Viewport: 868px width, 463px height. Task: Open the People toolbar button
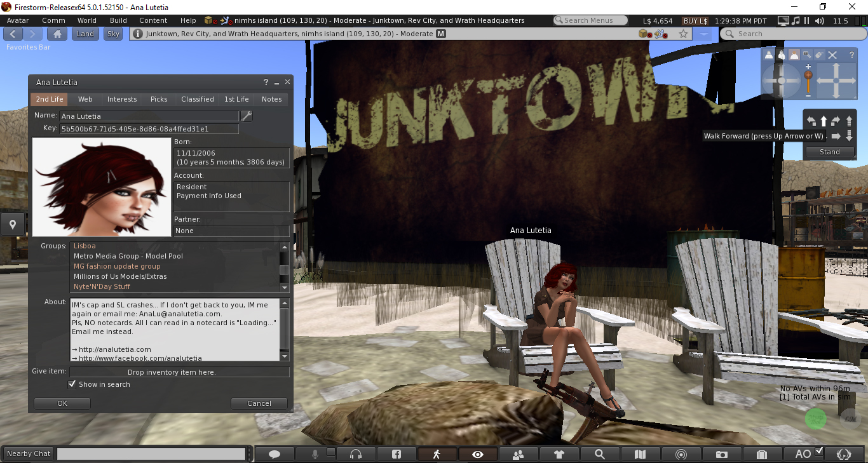pyautogui.click(x=518, y=454)
